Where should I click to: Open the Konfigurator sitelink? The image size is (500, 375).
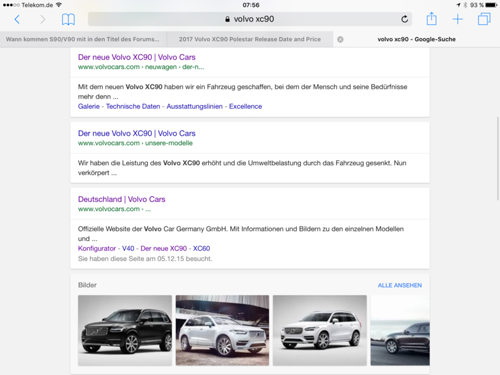click(97, 248)
